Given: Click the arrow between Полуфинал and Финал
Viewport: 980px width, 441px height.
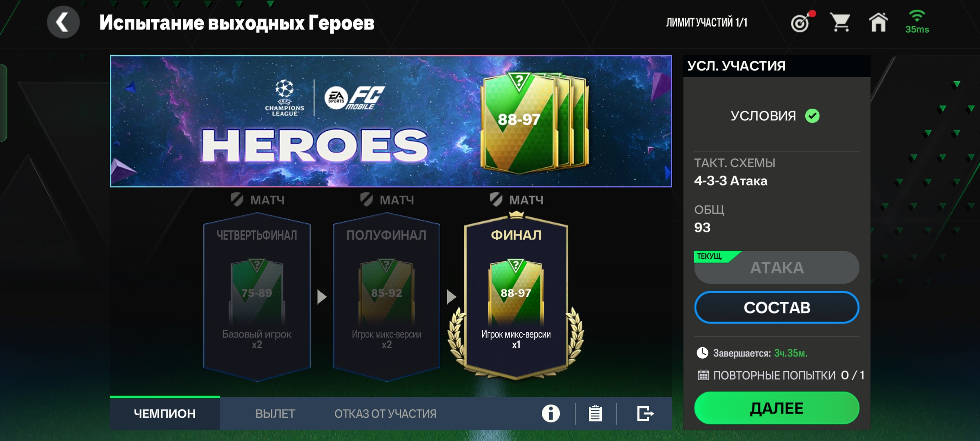Looking at the screenshot, I should [451, 297].
